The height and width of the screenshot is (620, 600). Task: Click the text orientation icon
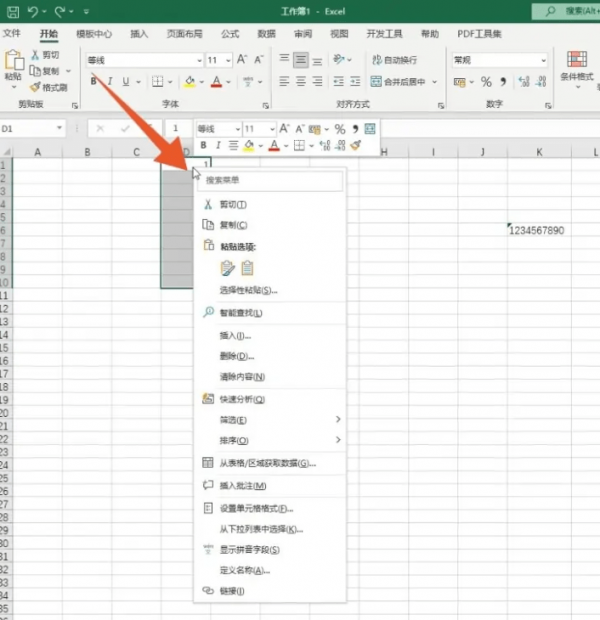pyautogui.click(x=339, y=59)
